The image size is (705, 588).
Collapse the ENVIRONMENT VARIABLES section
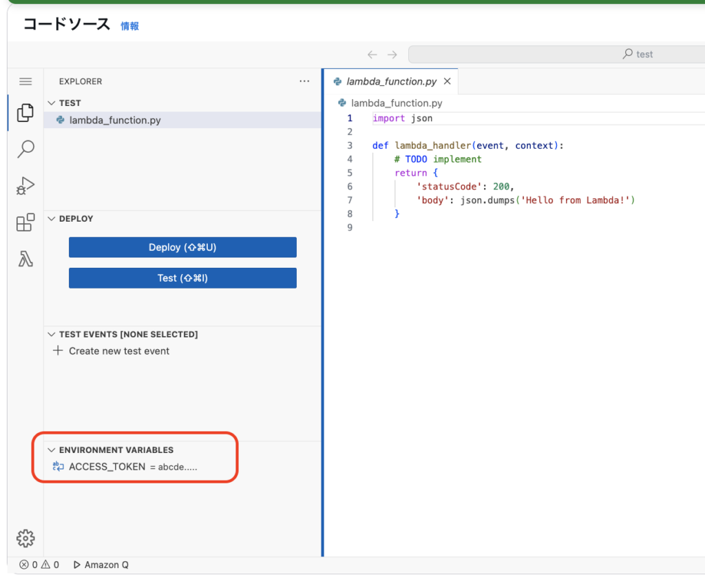(x=52, y=450)
